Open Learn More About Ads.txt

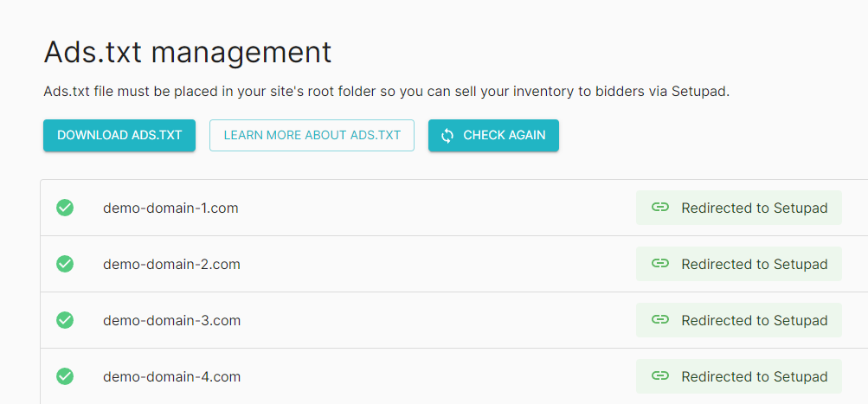[x=312, y=135]
